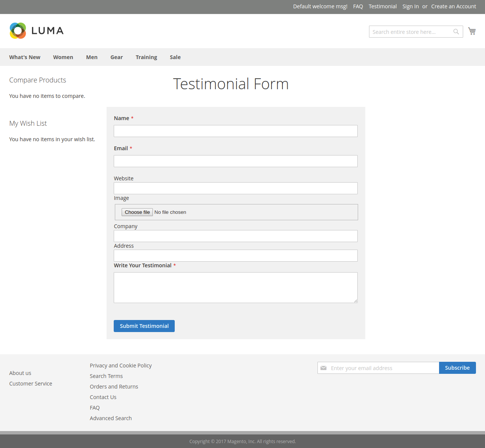Focus the store search box
Viewport: 485px width, 448px height.
[410, 32]
